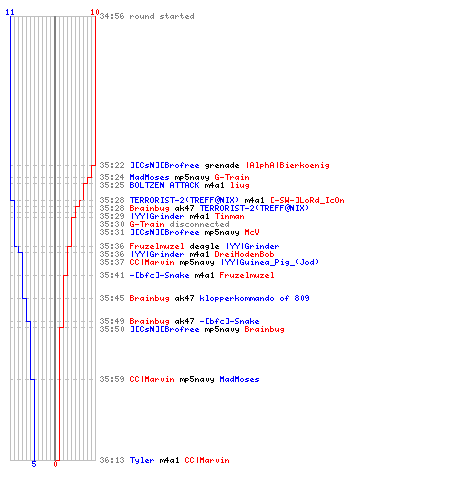Click the "G-Train disconnected" event line

coord(179,224)
